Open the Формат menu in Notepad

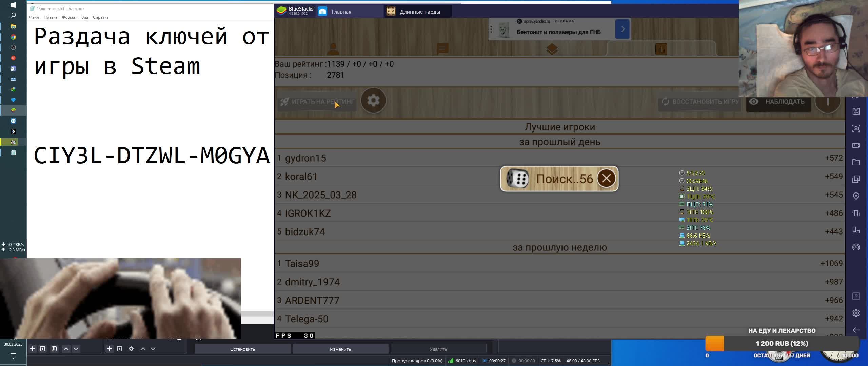[69, 17]
